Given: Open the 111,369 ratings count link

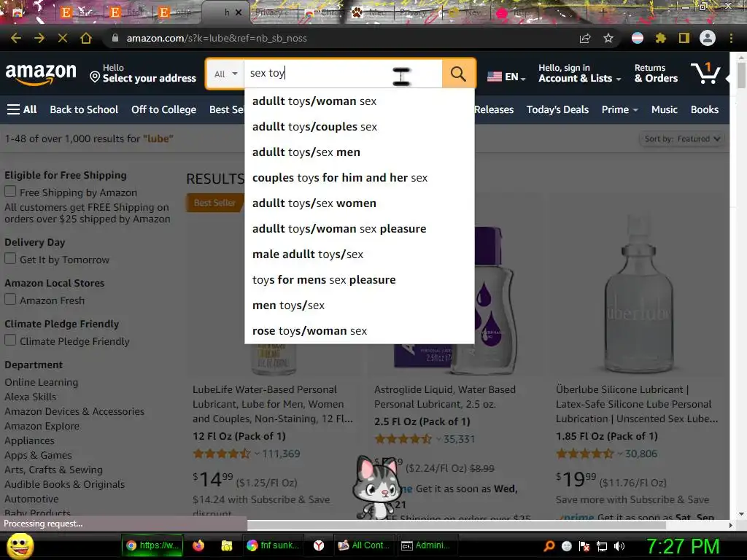Looking at the screenshot, I should [281, 454].
